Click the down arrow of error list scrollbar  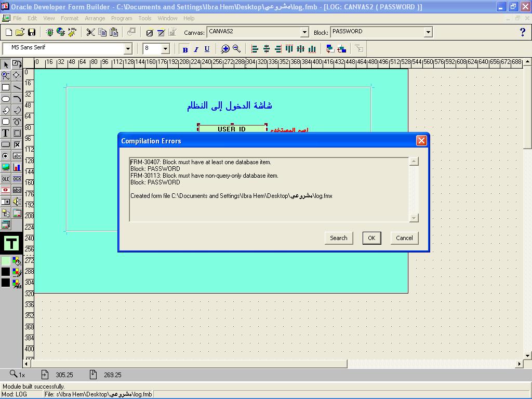414,218
